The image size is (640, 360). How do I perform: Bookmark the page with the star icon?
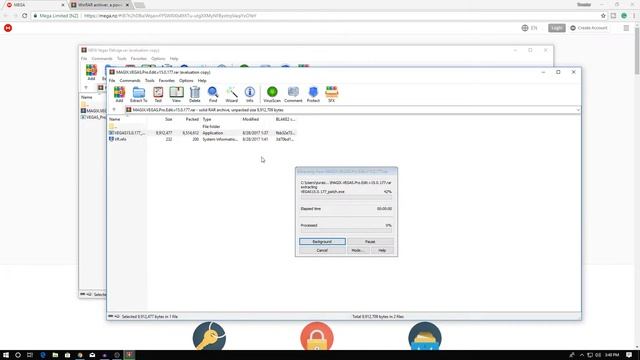[603, 16]
